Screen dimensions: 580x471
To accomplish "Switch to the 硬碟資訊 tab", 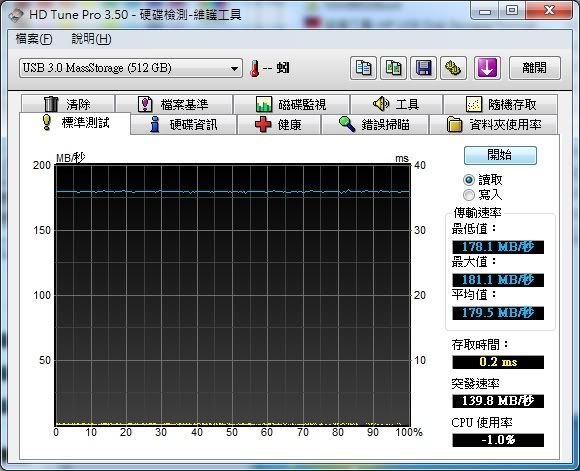I will [x=184, y=125].
